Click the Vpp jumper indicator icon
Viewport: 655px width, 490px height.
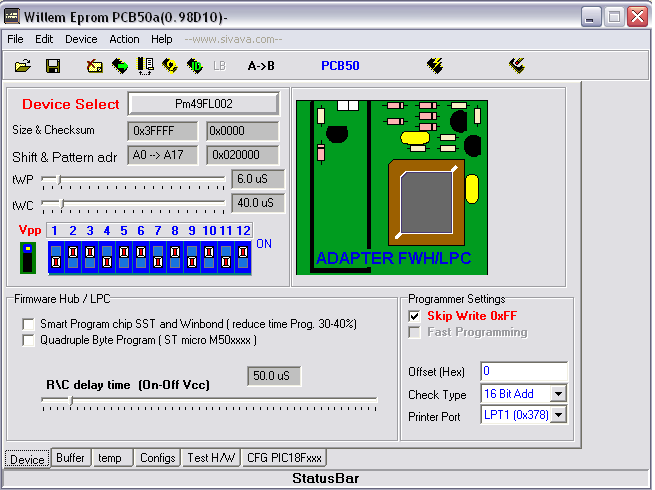[28, 258]
